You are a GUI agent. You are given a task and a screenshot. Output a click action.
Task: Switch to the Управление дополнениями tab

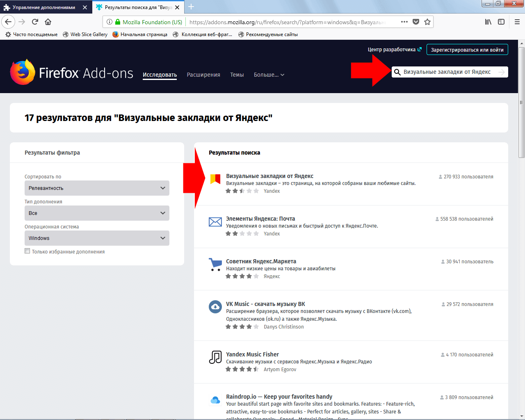coord(44,7)
